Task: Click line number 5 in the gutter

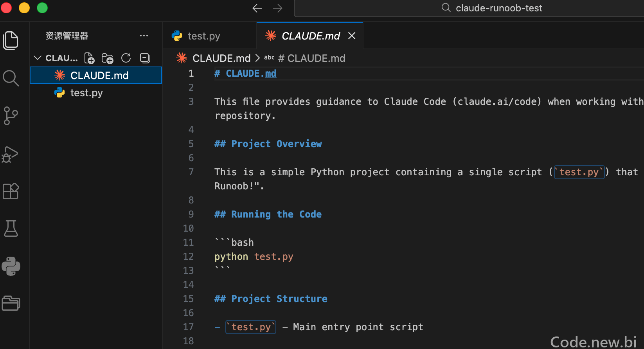Action: point(191,144)
